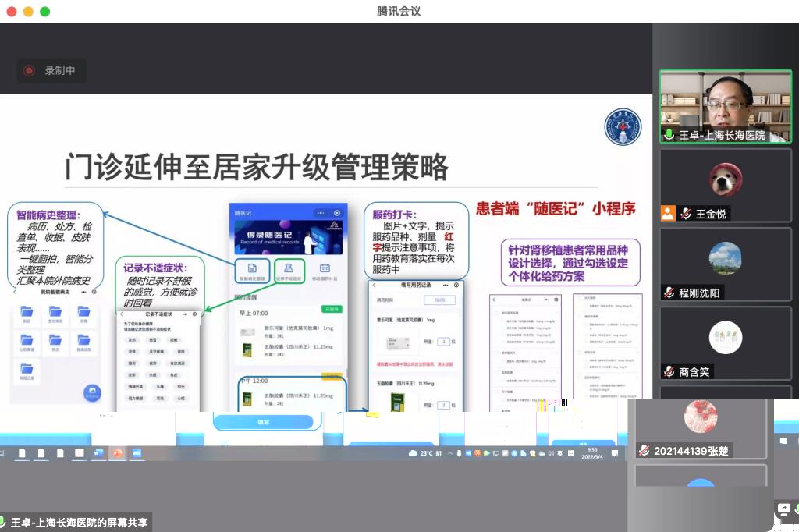Screen dimensions: 799x532
Task: Click the 王卓-上海长海医院的屏幕共享 label
Action: (79, 523)
